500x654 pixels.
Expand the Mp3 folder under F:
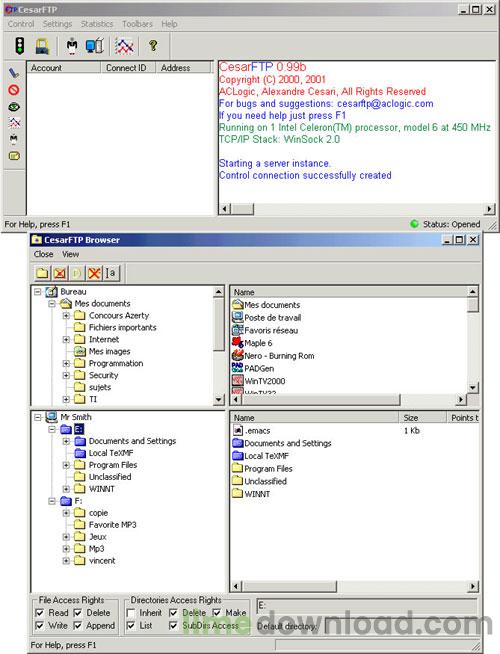(66, 549)
